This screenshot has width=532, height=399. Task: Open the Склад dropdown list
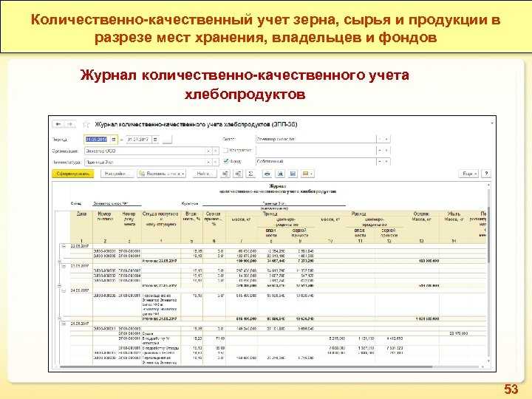pos(380,139)
